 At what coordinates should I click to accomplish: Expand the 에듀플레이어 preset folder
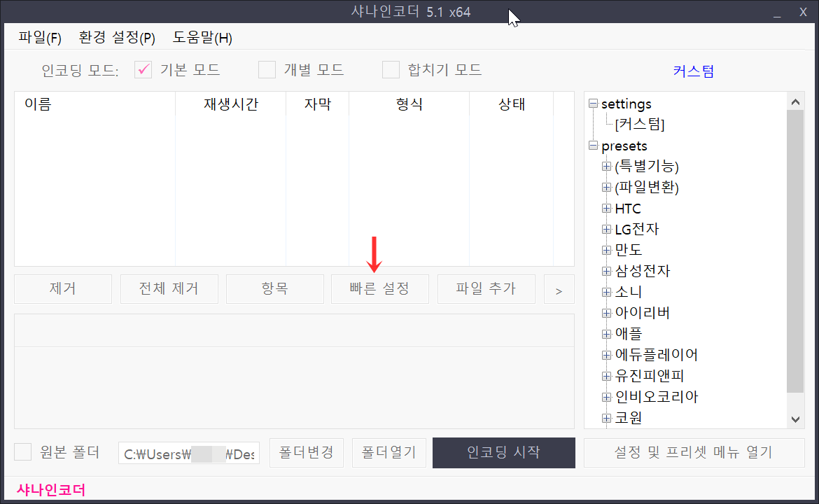[606, 355]
